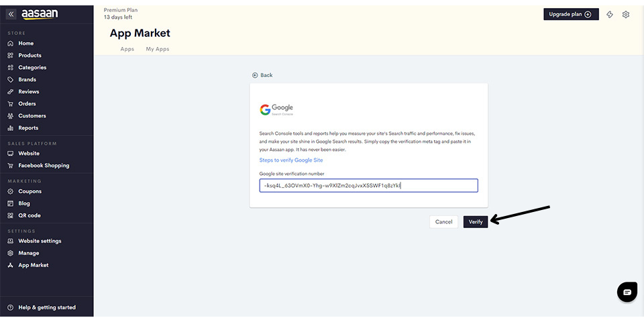Image resolution: width=644 pixels, height=322 pixels.
Task: Open the Customers menu item
Action: coord(32,116)
